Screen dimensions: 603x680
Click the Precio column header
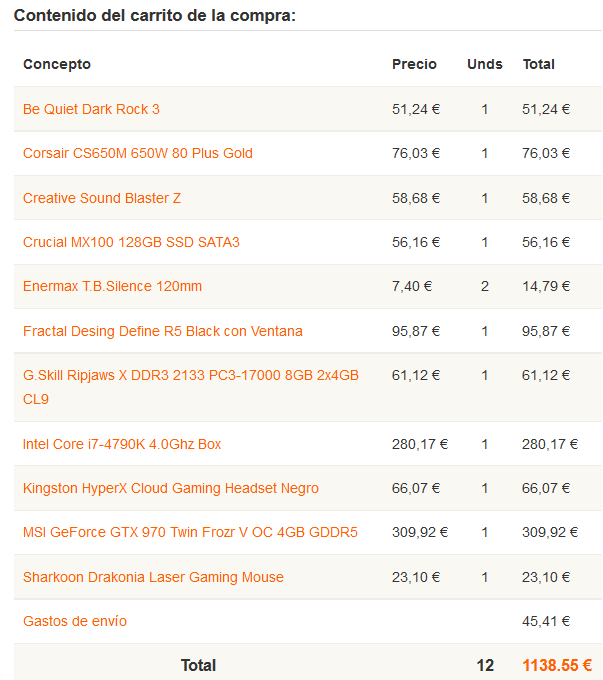click(x=414, y=64)
